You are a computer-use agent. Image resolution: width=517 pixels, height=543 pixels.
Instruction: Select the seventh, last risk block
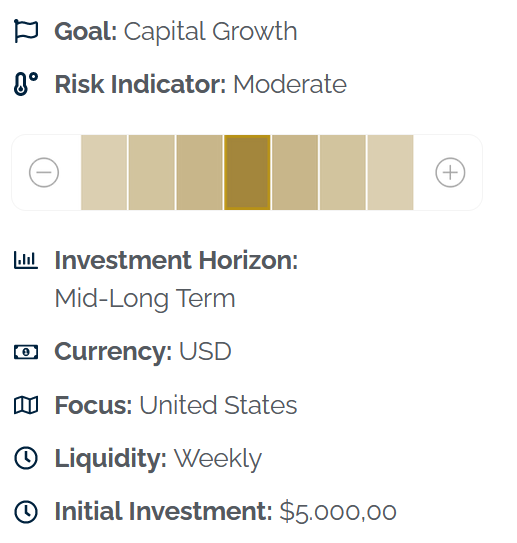pyautogui.click(x=391, y=172)
